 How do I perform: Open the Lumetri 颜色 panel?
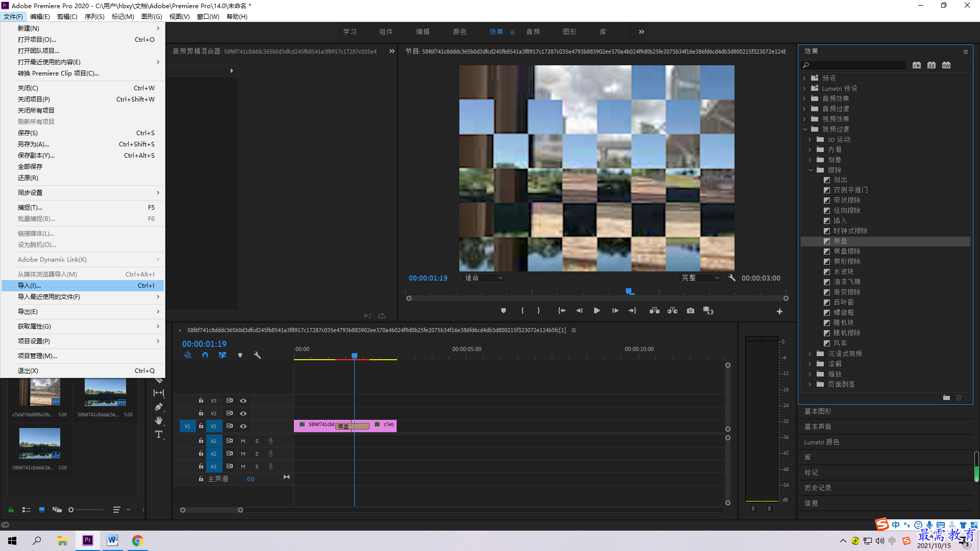822,442
